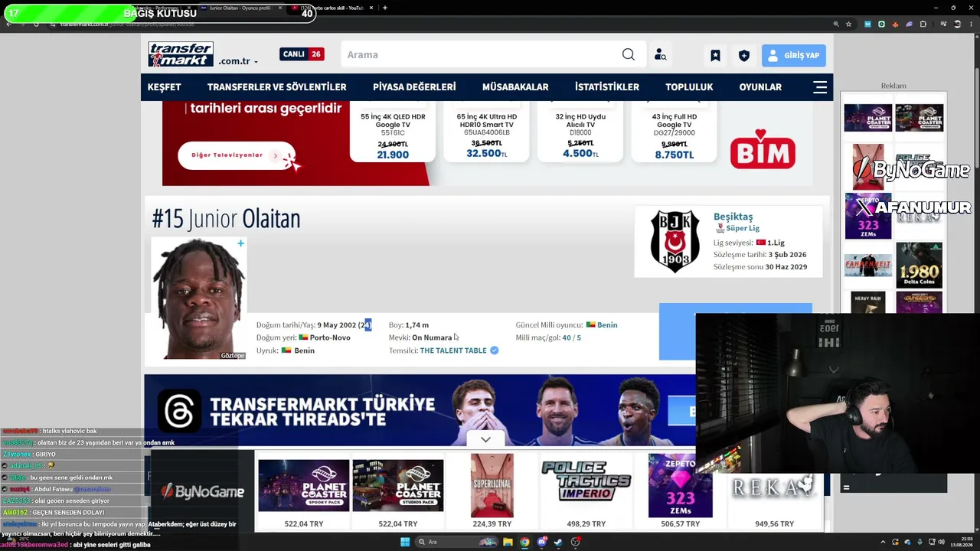Collapse banner with the down chevron
980x551 pixels.
click(485, 439)
